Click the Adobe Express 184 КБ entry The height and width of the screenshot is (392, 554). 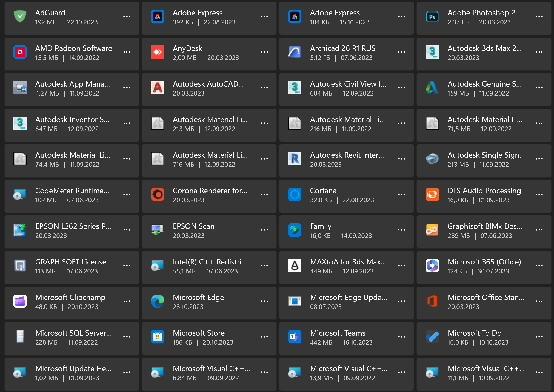pyautogui.click(x=346, y=18)
